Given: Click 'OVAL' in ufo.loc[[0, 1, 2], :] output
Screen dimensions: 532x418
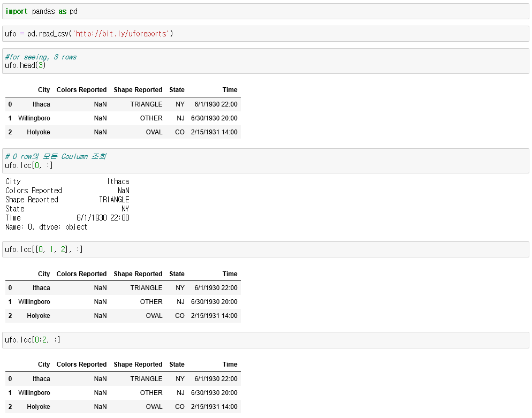Looking at the screenshot, I should (x=154, y=316).
